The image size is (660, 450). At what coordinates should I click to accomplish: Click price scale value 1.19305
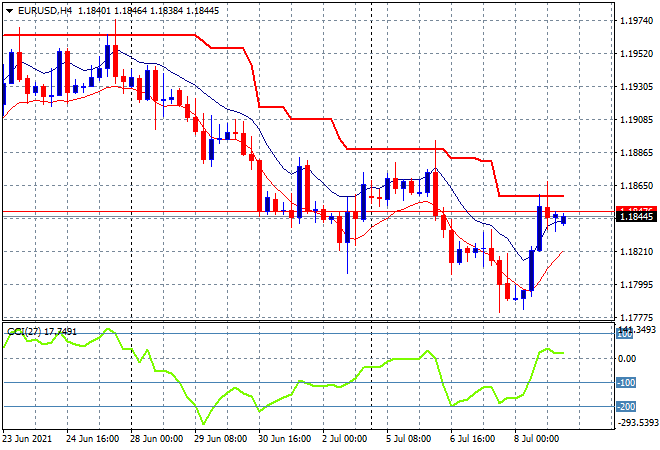click(637, 87)
